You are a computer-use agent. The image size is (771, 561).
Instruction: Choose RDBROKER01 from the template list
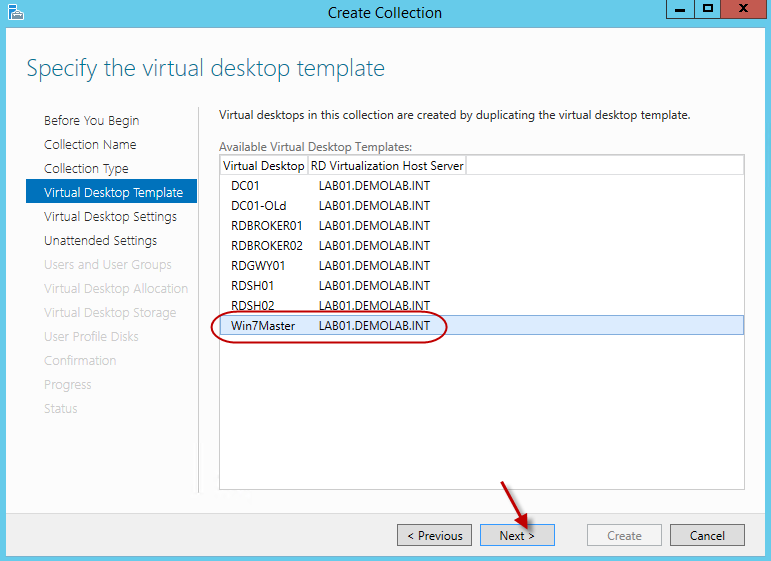click(x=266, y=226)
